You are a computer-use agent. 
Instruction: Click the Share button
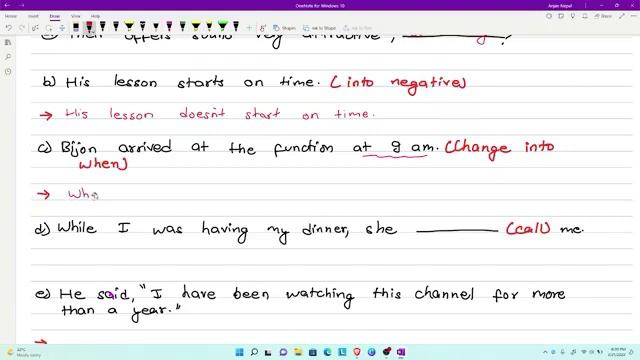[x=603, y=16]
